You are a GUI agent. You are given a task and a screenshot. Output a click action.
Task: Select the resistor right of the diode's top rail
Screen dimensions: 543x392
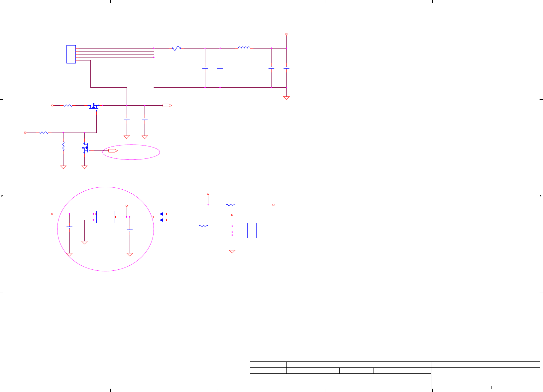tap(231, 205)
